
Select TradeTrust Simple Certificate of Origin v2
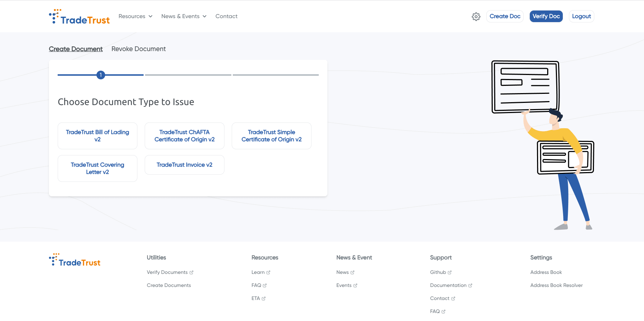point(272,136)
